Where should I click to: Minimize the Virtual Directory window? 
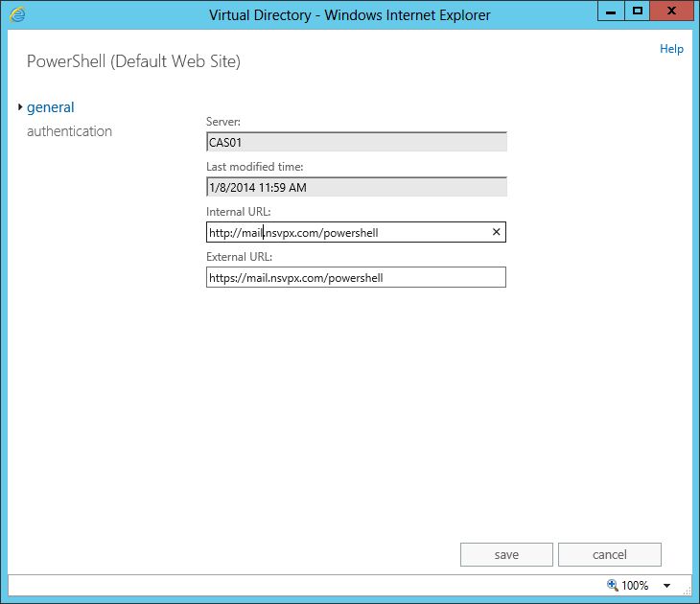[x=610, y=11]
